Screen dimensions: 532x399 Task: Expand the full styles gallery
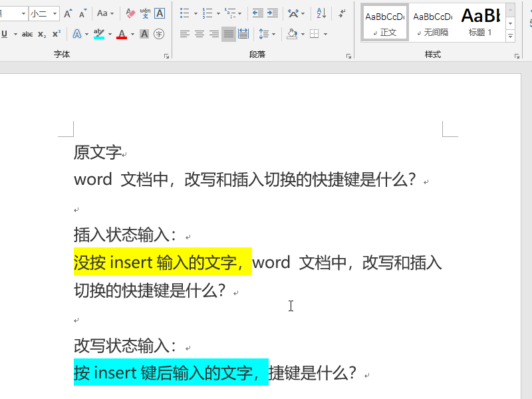click(510, 36)
